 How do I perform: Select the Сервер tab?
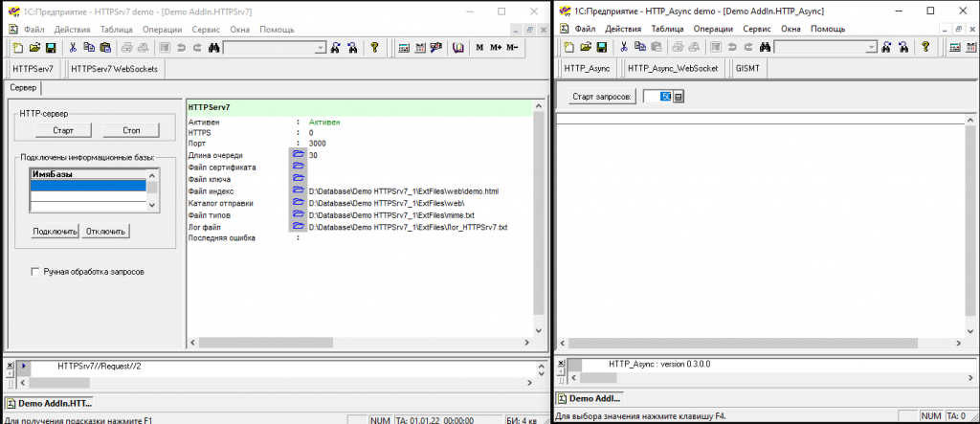(x=23, y=87)
